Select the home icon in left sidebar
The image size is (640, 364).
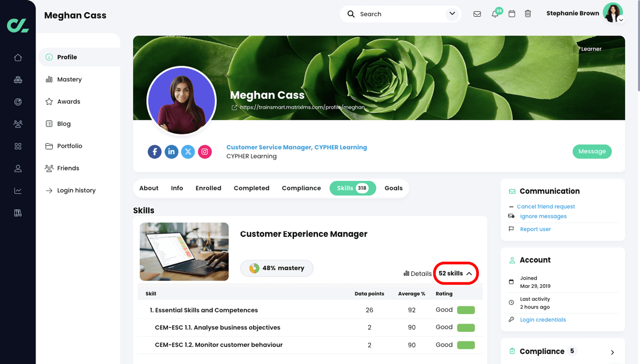[x=18, y=57]
